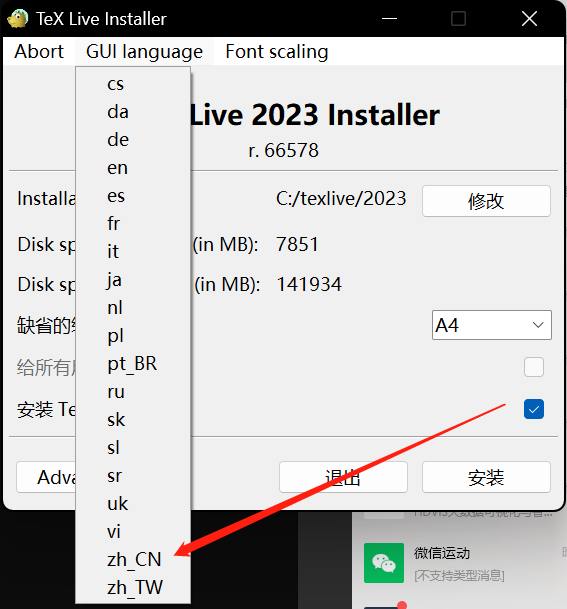This screenshot has width=567, height=609.
Task: Uncheck the blue checked install checkbox
Action: coord(534,409)
